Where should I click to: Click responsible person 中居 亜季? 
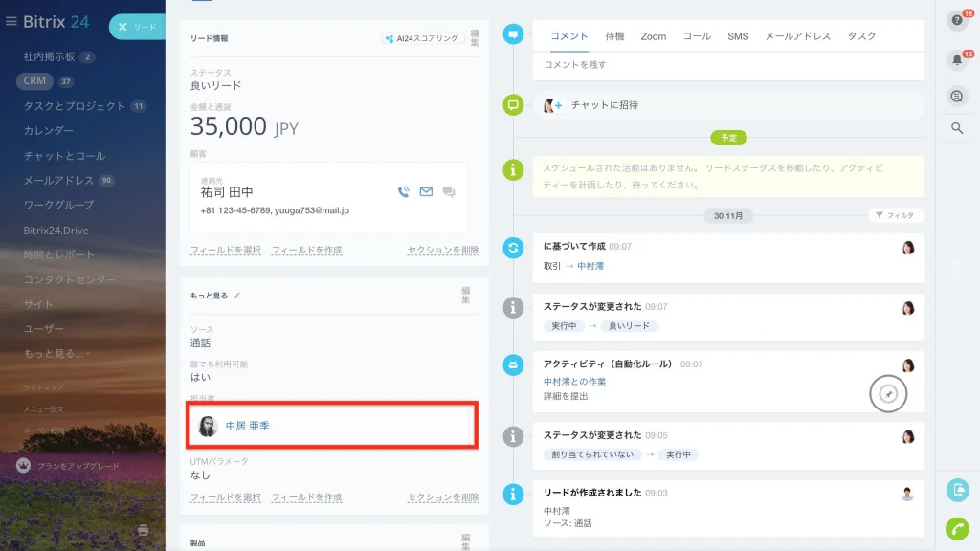[248, 426]
